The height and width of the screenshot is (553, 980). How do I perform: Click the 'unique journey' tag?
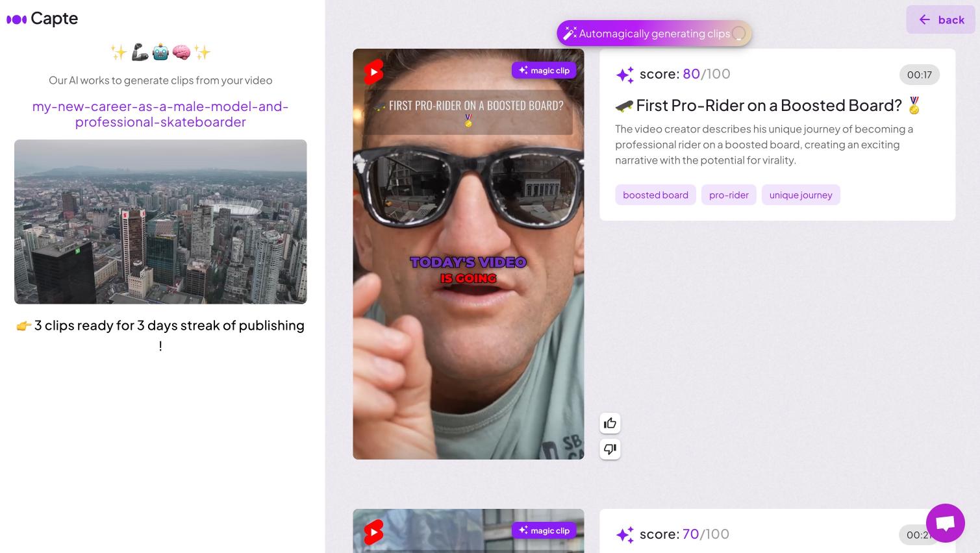[800, 195]
